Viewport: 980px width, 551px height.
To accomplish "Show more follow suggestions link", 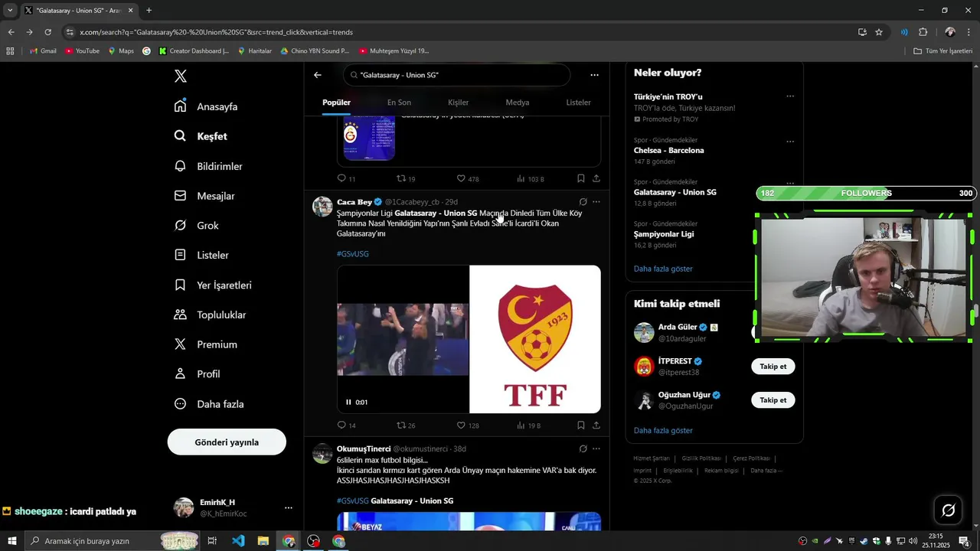I will click(663, 430).
